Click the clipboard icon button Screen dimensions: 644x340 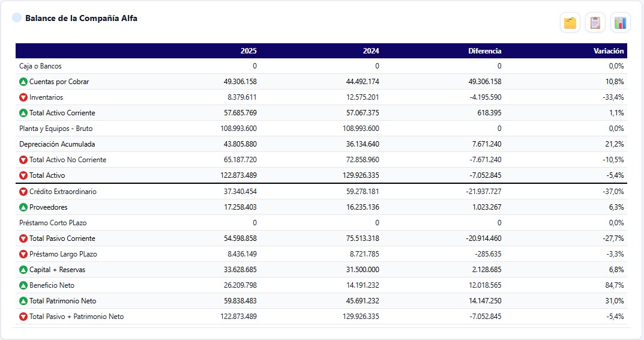[x=595, y=22]
